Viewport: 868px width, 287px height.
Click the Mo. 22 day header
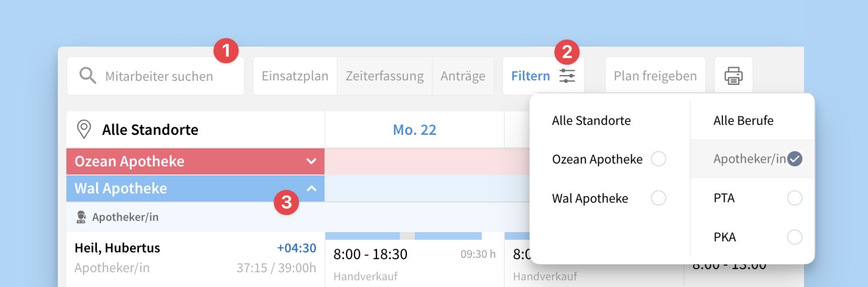tap(414, 130)
